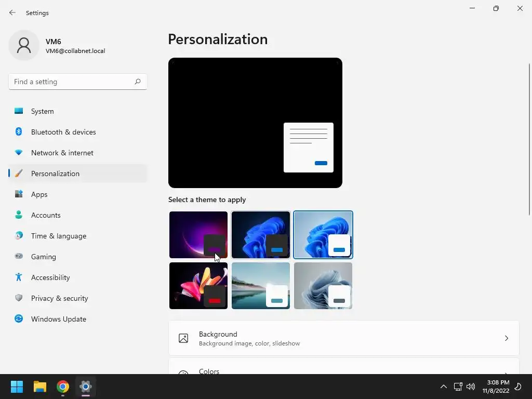
Task: Click the Background picture icon
Action: tap(183, 338)
